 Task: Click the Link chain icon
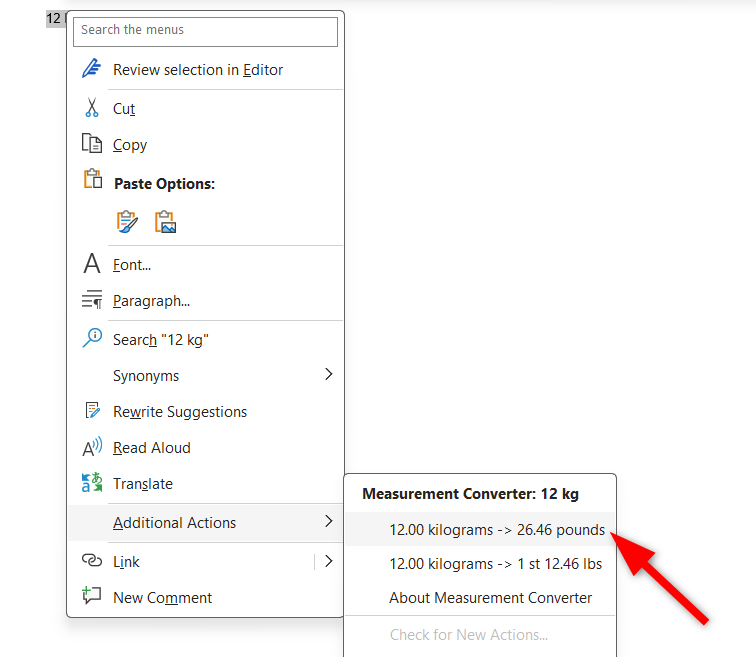click(92, 560)
